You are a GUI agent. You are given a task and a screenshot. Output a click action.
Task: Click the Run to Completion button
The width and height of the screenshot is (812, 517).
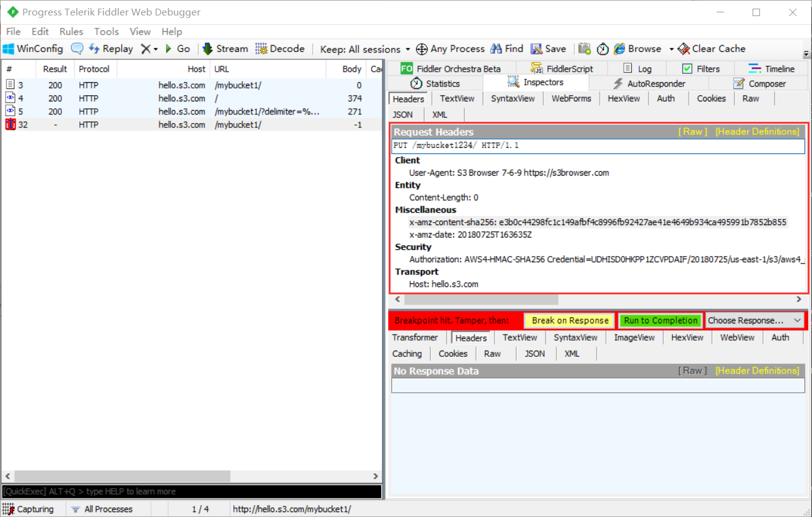pos(661,320)
